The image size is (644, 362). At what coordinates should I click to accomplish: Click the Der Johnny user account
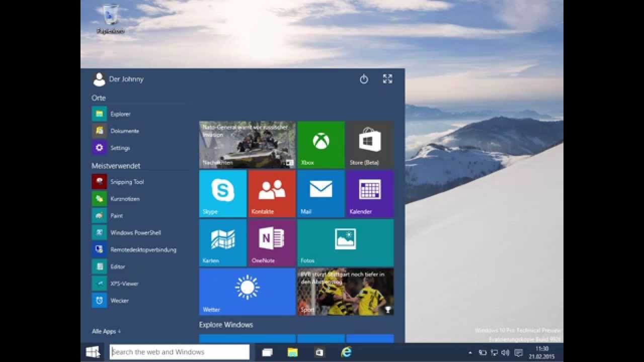pos(118,79)
